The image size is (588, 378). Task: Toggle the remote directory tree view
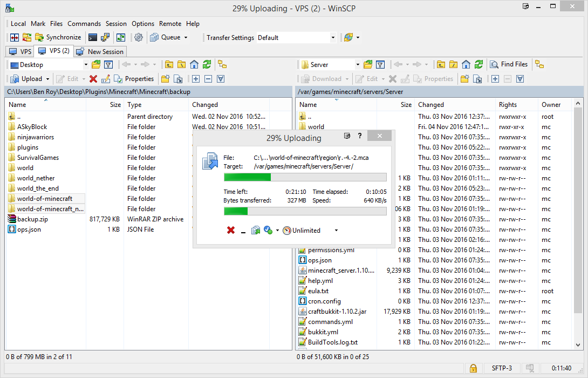[539, 65]
